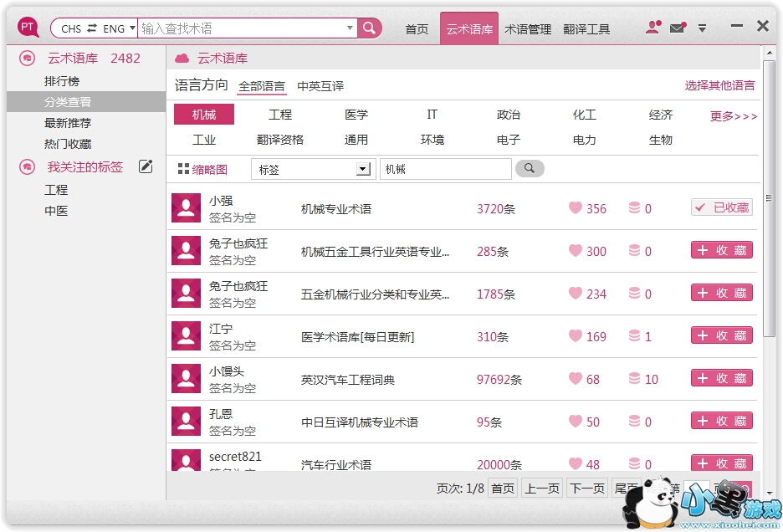Toggle the 已收藏 status for 机械专业术语
This screenshot has height=532, width=783.
[x=722, y=207]
